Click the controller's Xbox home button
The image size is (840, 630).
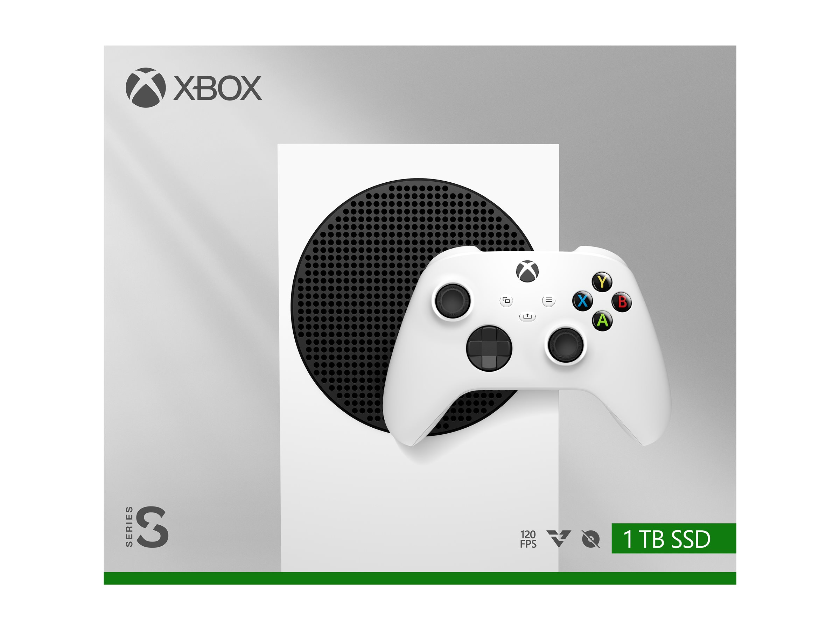pos(527,271)
